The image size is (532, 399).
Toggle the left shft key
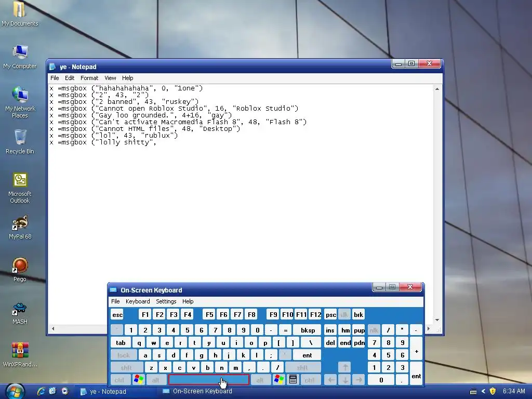126,367
